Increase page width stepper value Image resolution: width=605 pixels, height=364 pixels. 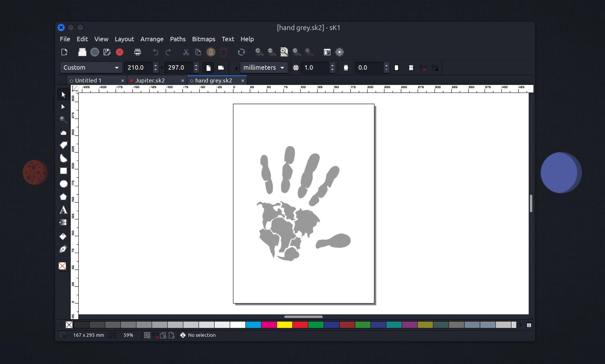click(x=156, y=65)
